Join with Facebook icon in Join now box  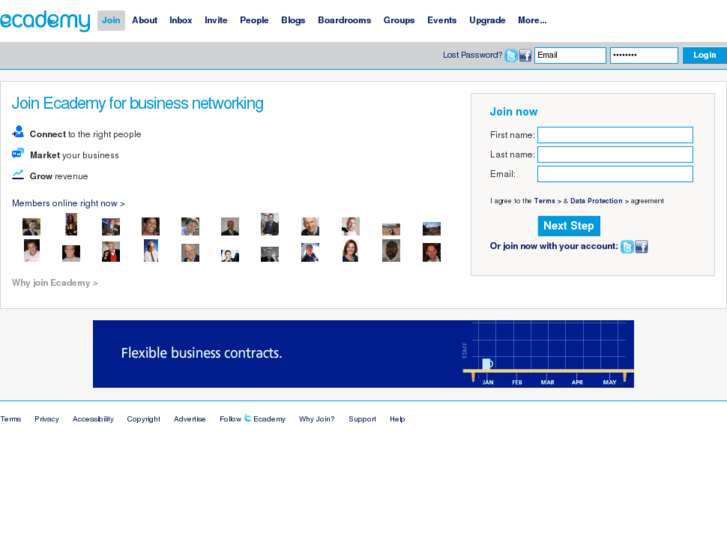[x=641, y=247]
